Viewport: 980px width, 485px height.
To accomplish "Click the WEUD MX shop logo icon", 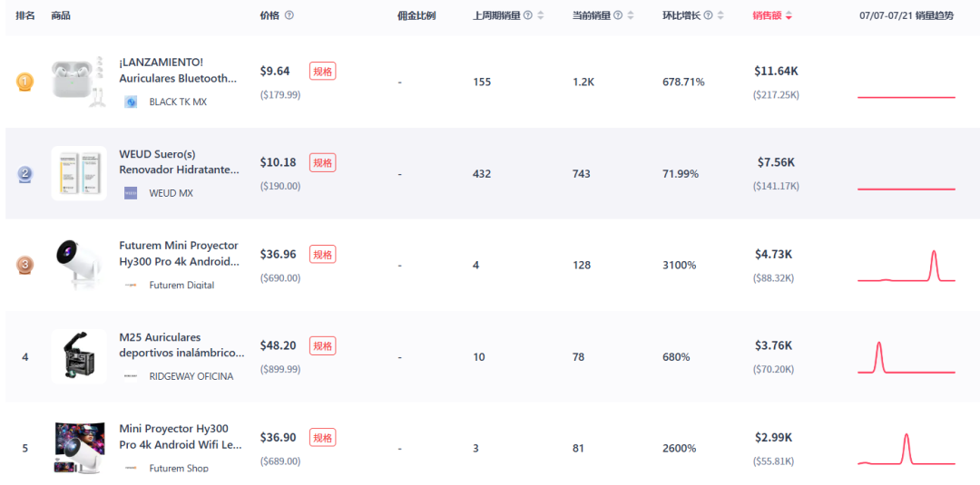I will tap(131, 193).
